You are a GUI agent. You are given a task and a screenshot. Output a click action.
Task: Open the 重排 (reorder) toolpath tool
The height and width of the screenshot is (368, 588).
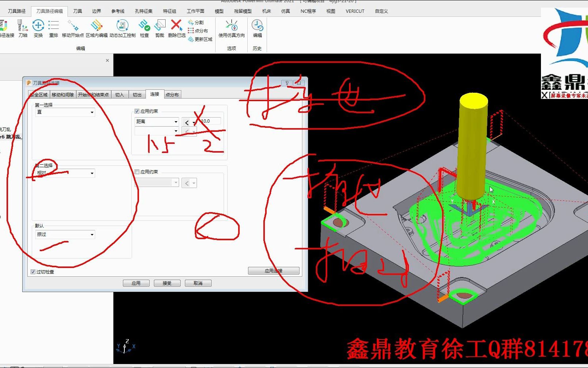(x=54, y=29)
